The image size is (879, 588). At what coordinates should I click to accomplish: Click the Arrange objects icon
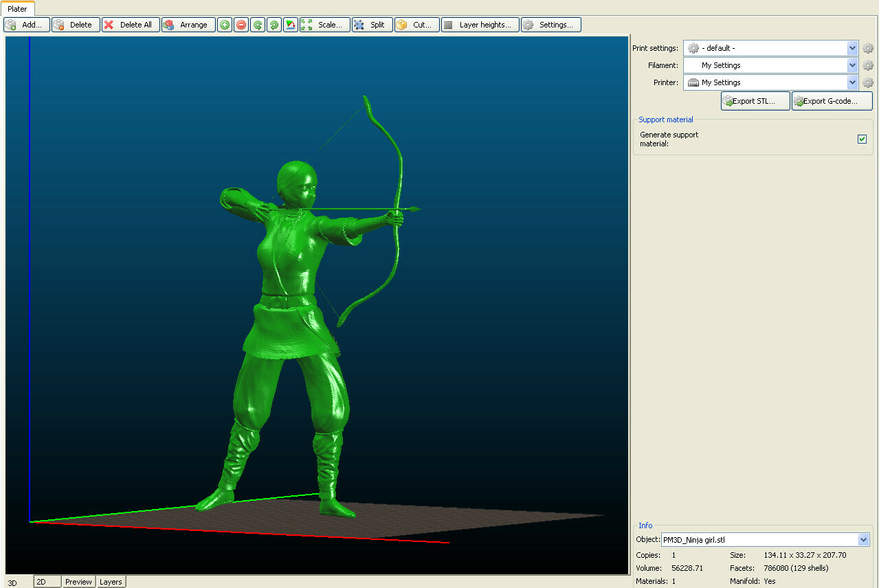point(188,24)
